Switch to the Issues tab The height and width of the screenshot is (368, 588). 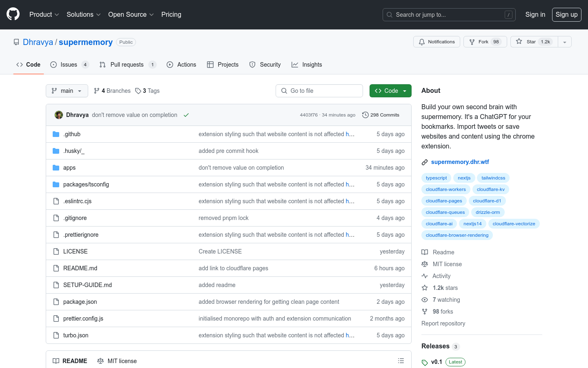point(69,65)
